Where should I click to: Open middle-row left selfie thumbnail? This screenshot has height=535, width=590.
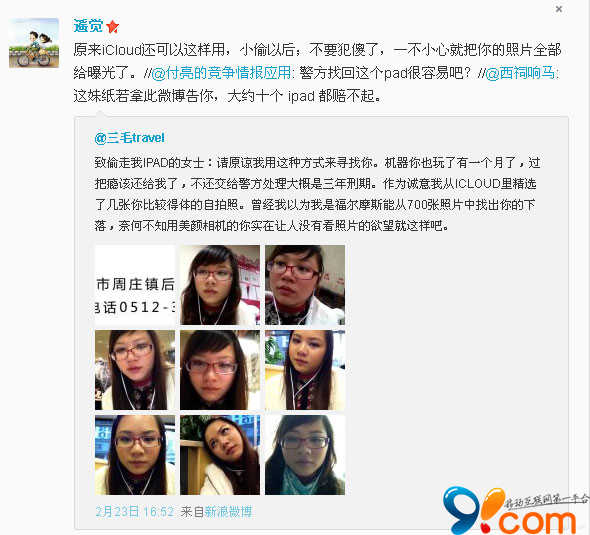(x=135, y=370)
